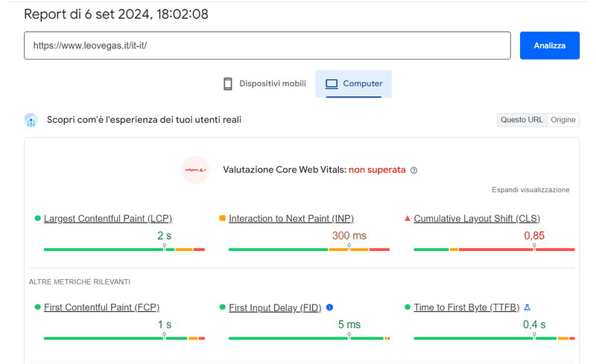Click the red triangle beside Cumulative Layout Shift
Image resolution: width=596 pixels, height=364 pixels.
tap(407, 219)
